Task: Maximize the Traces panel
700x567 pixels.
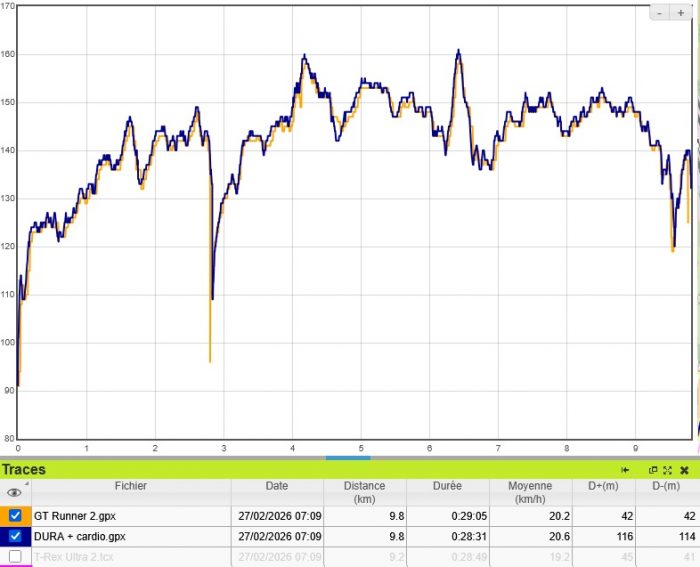Action: [667, 470]
